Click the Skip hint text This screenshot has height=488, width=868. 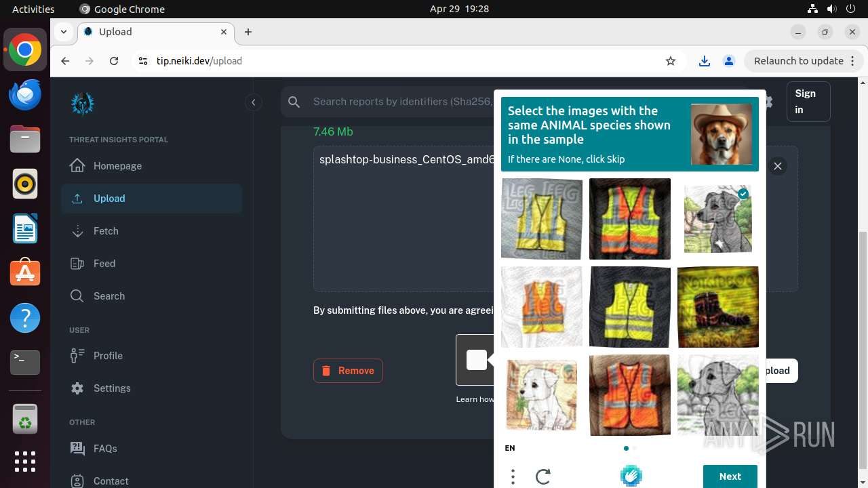[x=566, y=159]
